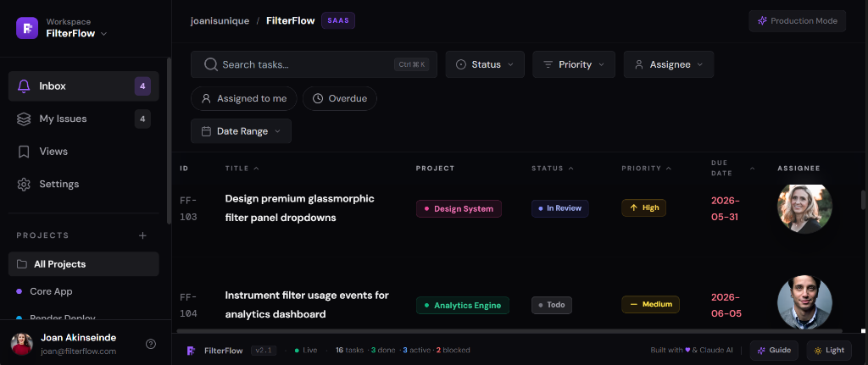
Task: Open the Date Range dropdown
Action: [x=241, y=131]
